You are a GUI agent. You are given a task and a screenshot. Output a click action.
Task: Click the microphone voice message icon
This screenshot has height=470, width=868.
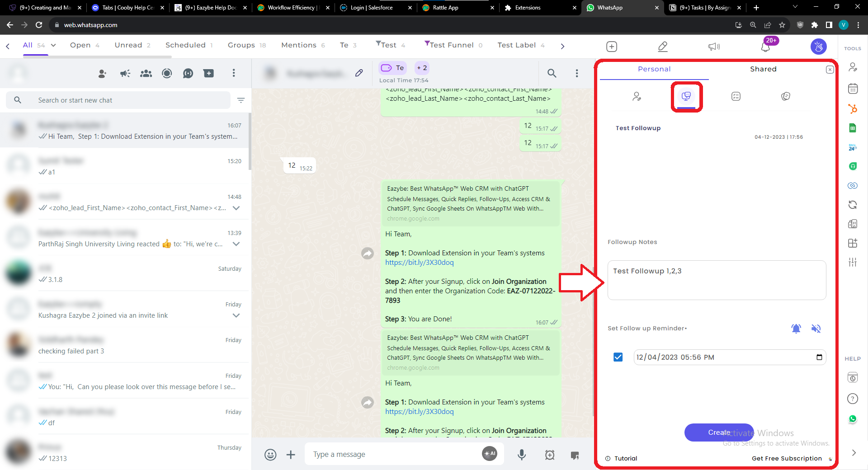[x=522, y=455]
